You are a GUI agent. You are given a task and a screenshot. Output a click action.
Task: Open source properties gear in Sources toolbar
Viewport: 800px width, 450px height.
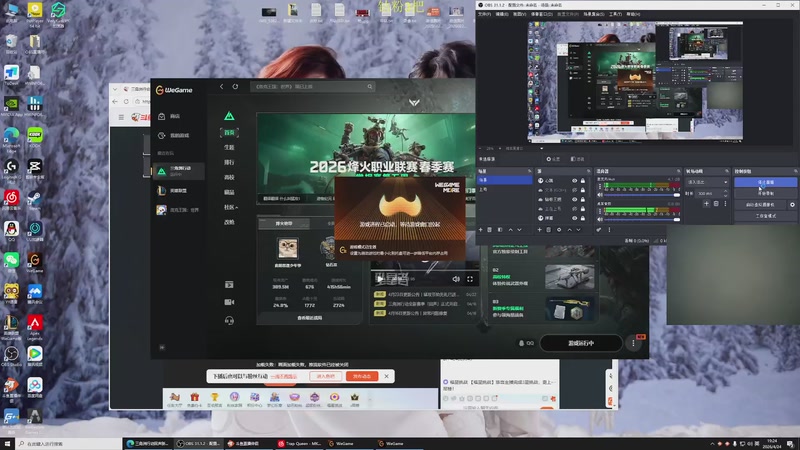click(x=559, y=230)
